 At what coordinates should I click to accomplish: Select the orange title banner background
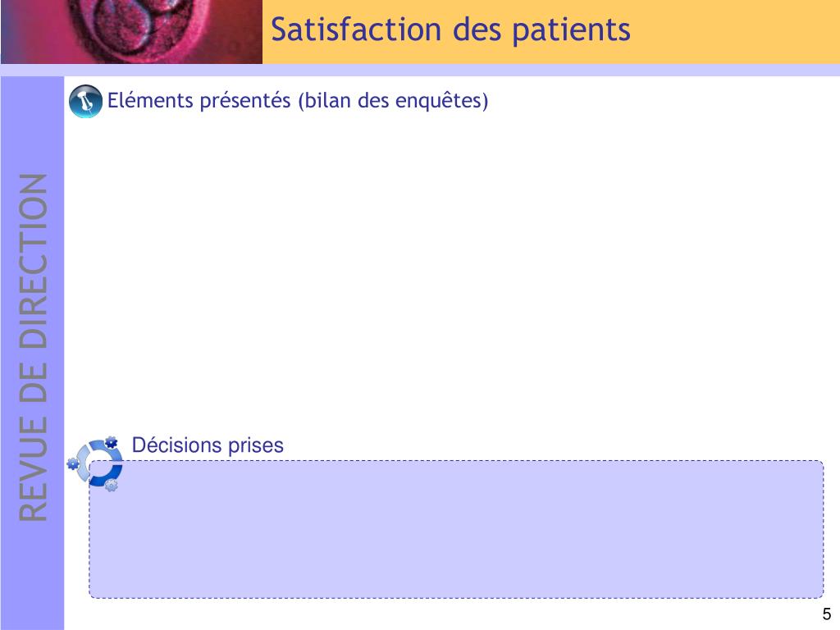[x=551, y=32]
